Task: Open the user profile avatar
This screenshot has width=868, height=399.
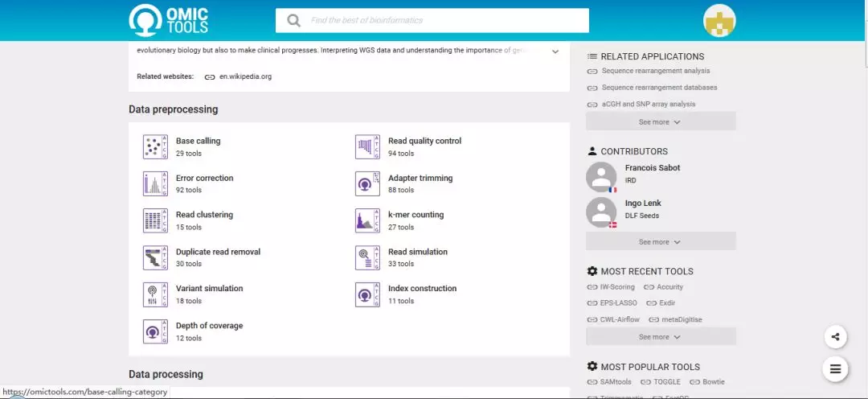Action: (719, 20)
